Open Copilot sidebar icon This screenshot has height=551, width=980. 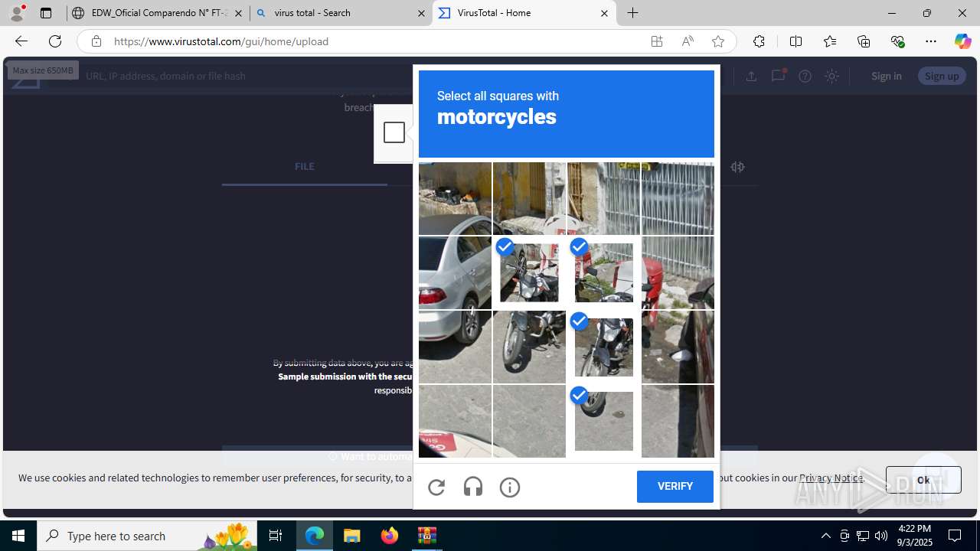963,41
